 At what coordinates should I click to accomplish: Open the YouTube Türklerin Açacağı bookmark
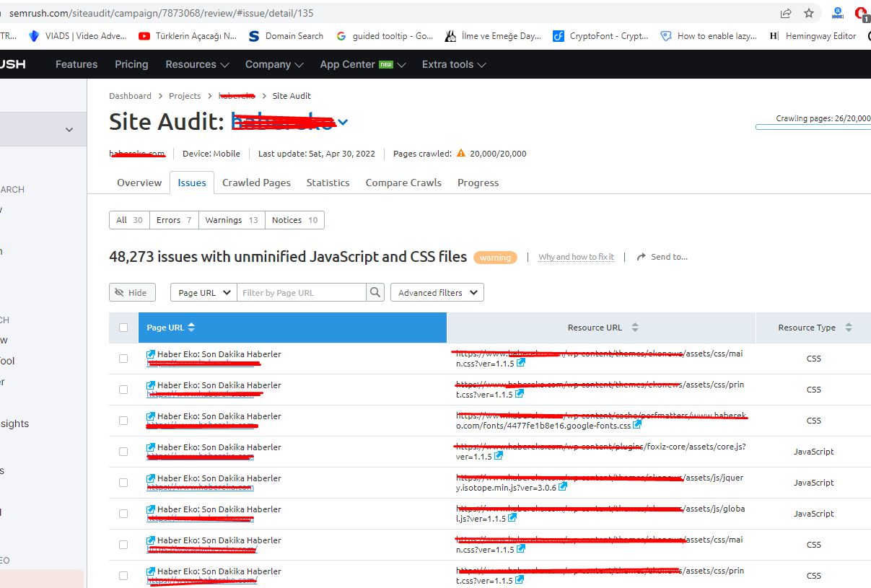[188, 36]
